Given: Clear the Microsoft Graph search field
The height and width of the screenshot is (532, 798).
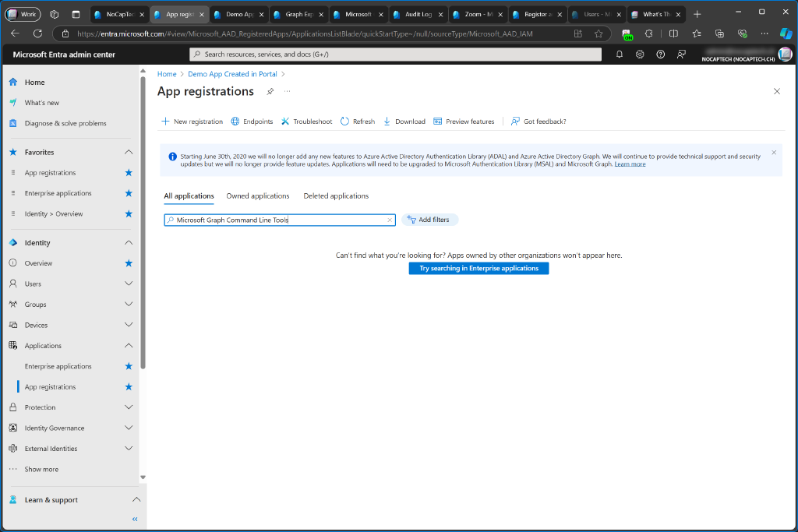Looking at the screenshot, I should 389,220.
